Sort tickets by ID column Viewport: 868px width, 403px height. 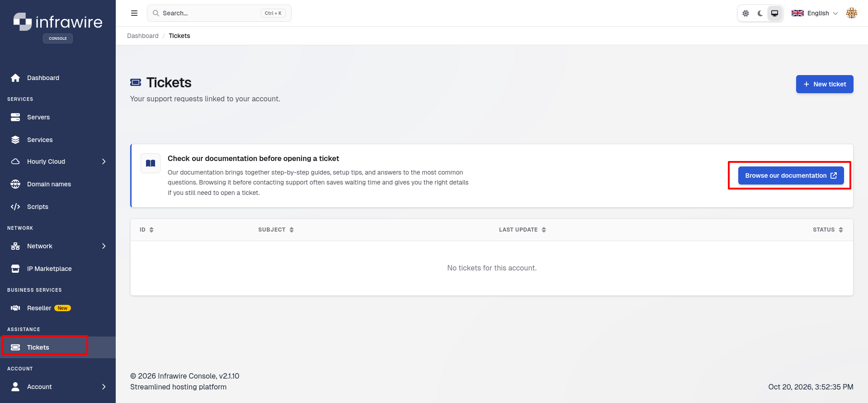click(146, 230)
